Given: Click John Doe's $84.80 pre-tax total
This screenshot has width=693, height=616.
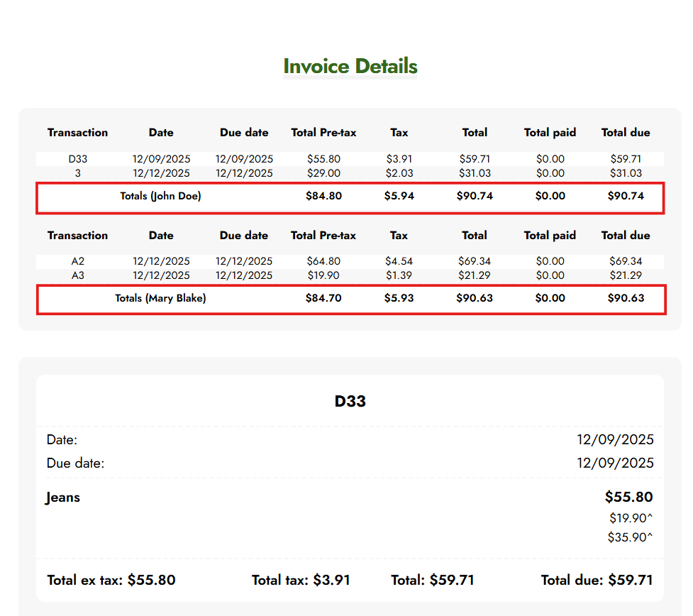Looking at the screenshot, I should click(323, 196).
